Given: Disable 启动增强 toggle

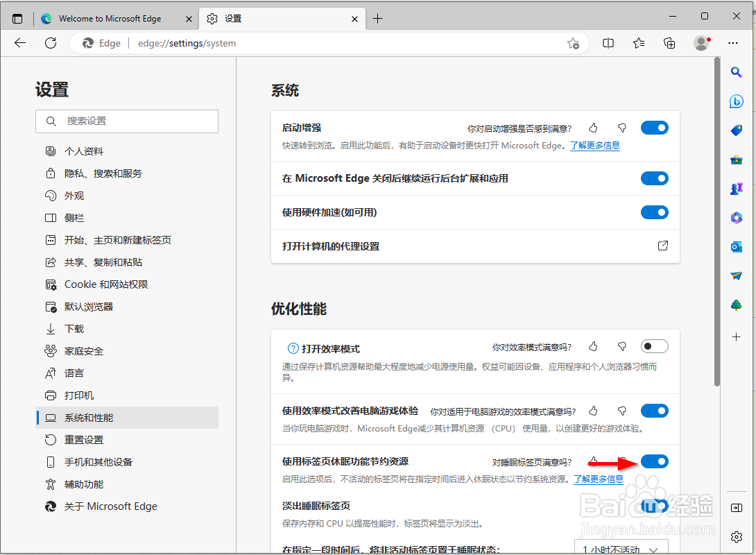Looking at the screenshot, I should (x=654, y=128).
